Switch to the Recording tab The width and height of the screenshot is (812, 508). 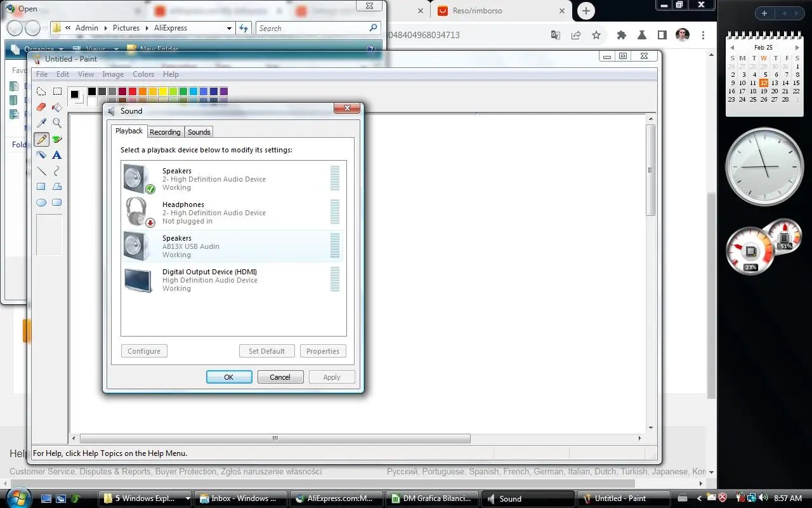coord(165,132)
